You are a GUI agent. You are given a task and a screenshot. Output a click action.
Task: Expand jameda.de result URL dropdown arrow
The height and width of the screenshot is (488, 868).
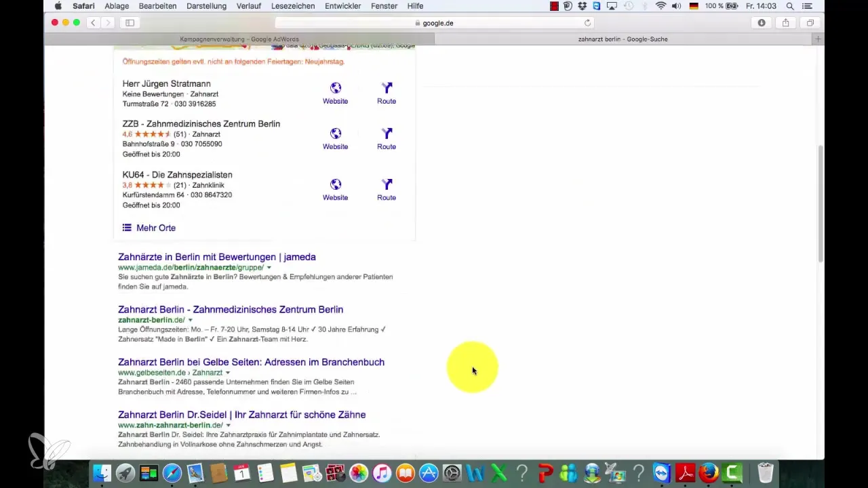point(269,268)
